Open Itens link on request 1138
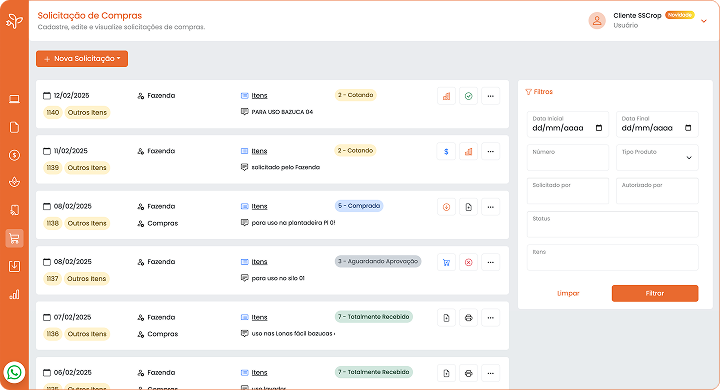The width and height of the screenshot is (720, 390). (259, 207)
